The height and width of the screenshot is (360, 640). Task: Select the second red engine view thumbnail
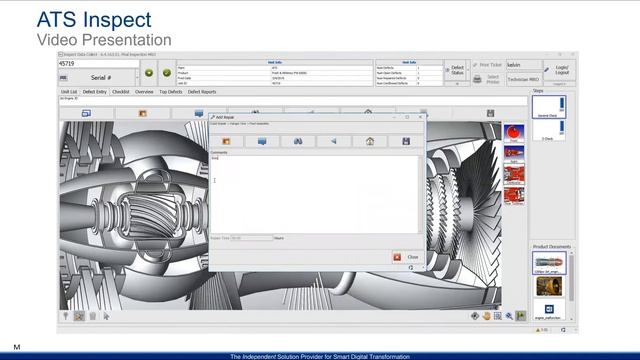pyautogui.click(x=514, y=154)
